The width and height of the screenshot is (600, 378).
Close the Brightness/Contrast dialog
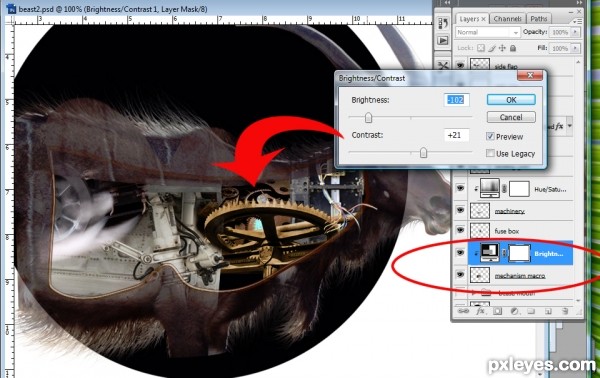point(530,76)
